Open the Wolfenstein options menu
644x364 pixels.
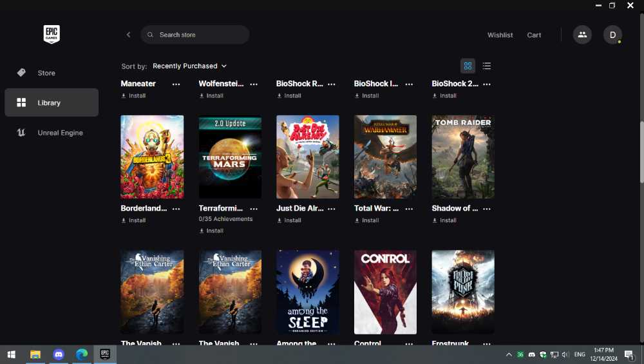click(x=254, y=84)
